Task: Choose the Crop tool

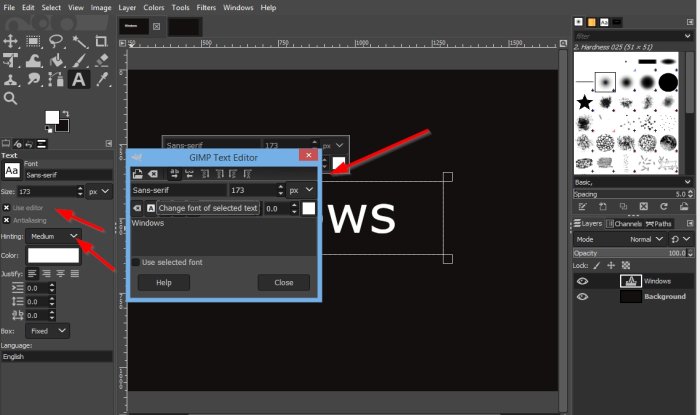Action: (101, 41)
